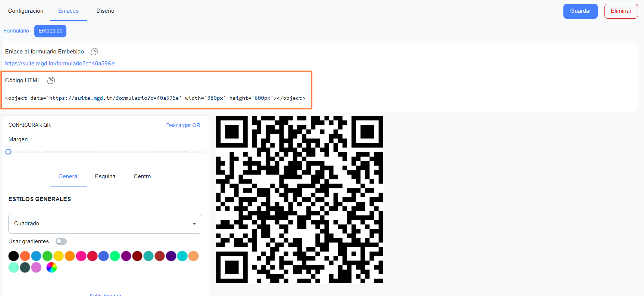Screen dimensions: 644x296
Task: Select the Embebido sub-tab
Action: coord(50,31)
